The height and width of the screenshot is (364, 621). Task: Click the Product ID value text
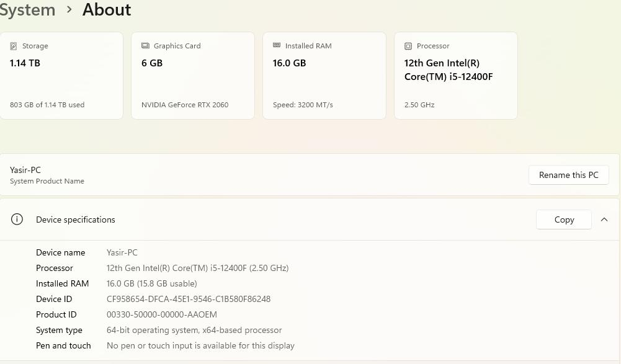click(x=162, y=314)
